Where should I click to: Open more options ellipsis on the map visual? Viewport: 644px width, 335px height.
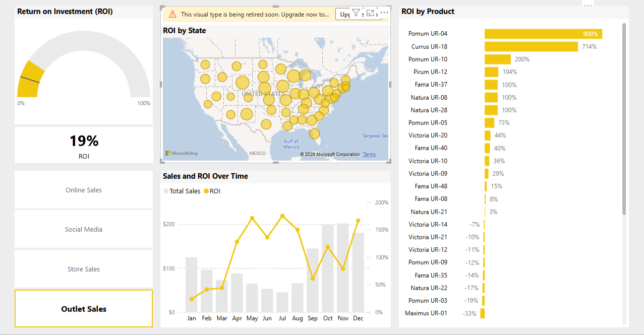tap(384, 13)
